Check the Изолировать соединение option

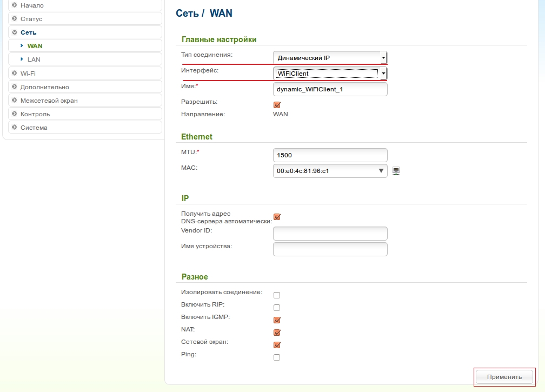coord(277,295)
